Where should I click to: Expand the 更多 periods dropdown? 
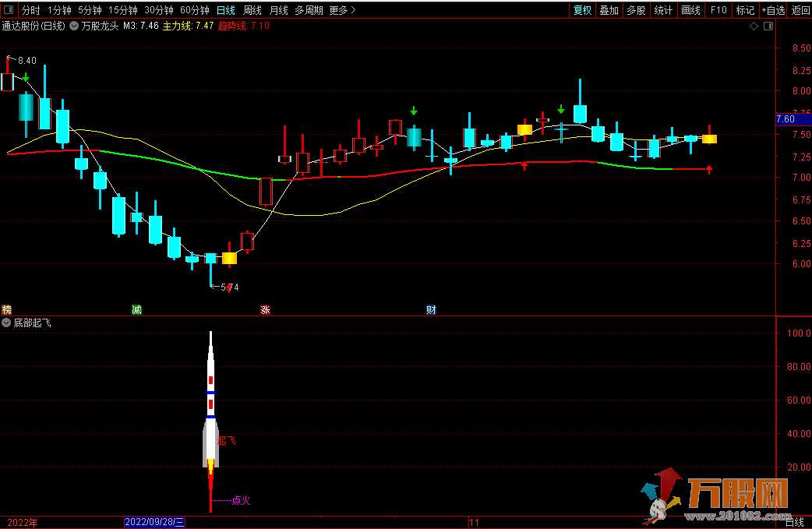(x=342, y=10)
